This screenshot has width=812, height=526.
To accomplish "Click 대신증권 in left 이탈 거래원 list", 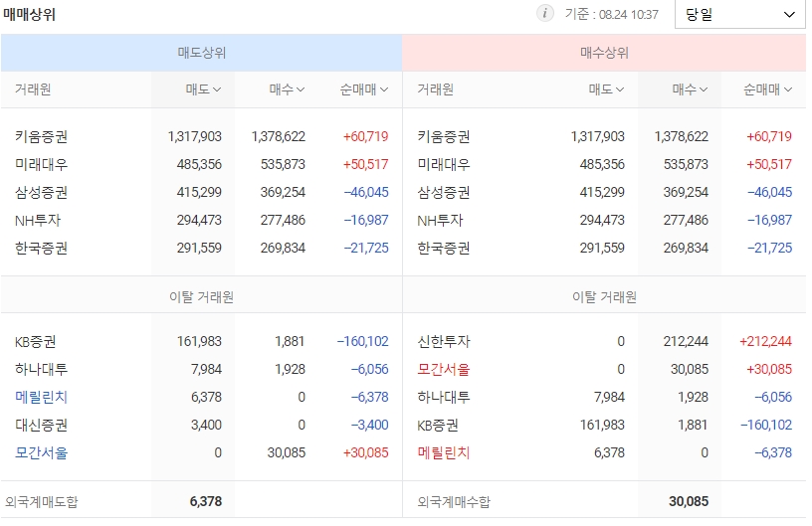I will click(42, 426).
